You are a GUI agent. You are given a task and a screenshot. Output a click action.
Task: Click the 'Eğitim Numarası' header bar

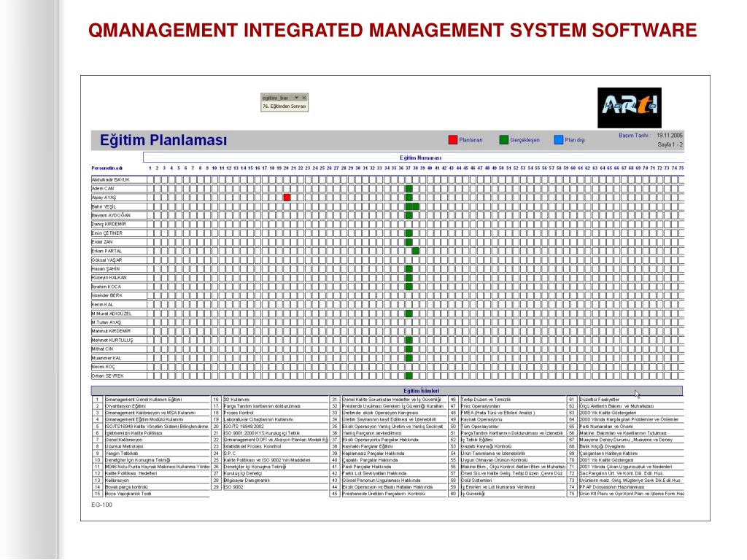[x=414, y=157]
